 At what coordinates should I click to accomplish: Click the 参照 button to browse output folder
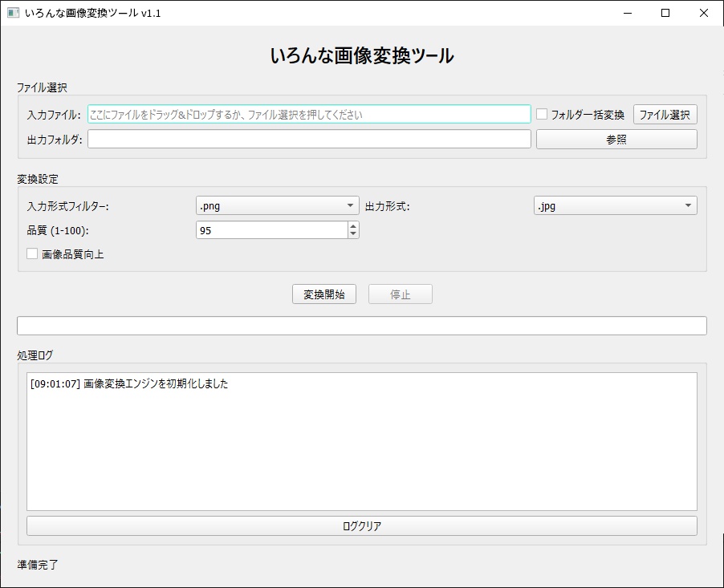click(x=616, y=139)
